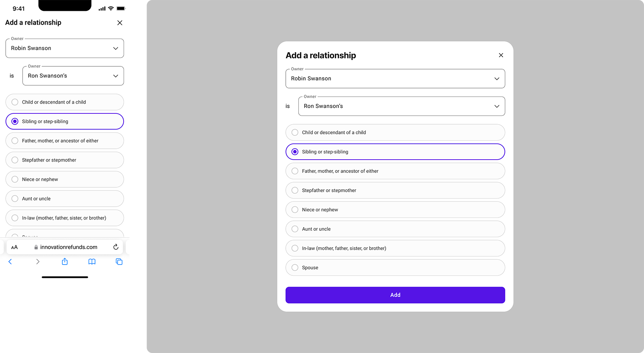Open the AA text size menu

(14, 247)
